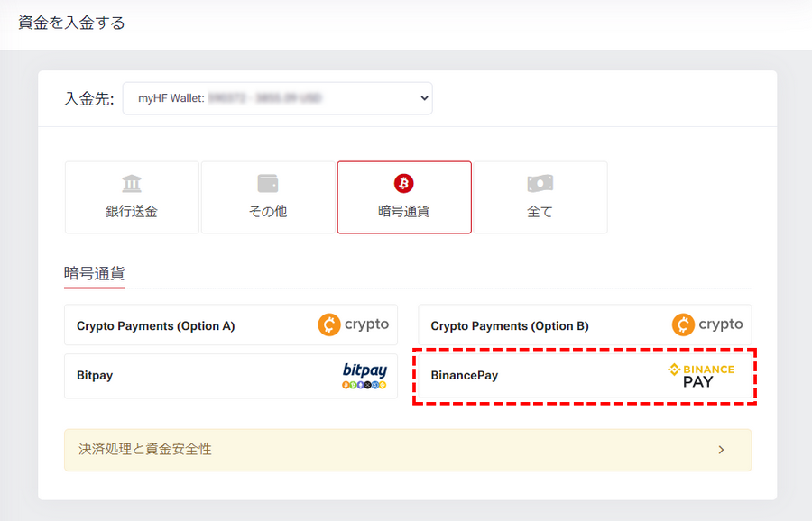
Task: Click the crypto logo in Option A
Action: (x=353, y=324)
